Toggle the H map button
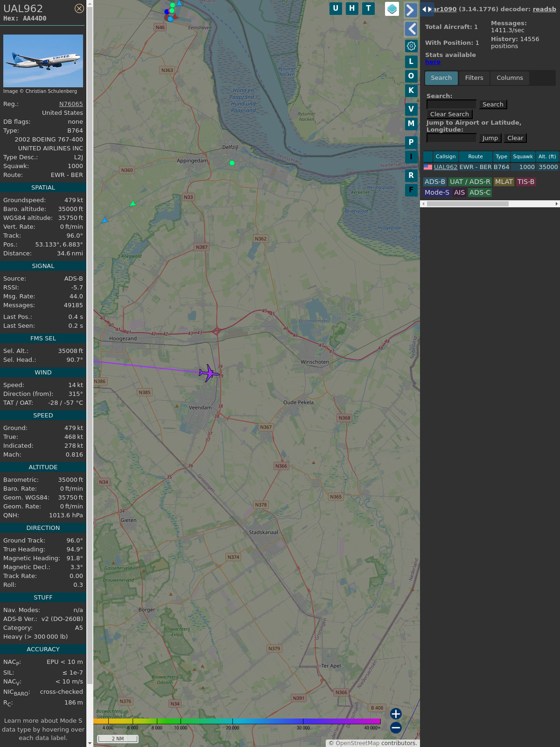This screenshot has width=560, height=747. point(352,8)
